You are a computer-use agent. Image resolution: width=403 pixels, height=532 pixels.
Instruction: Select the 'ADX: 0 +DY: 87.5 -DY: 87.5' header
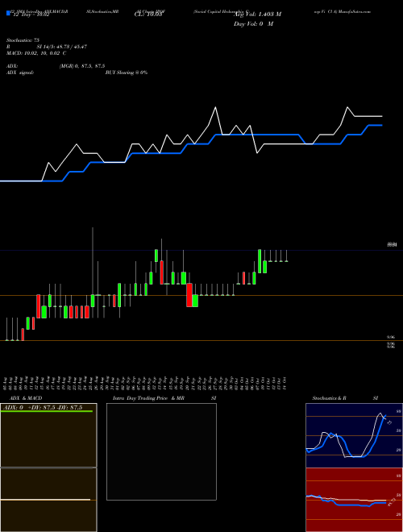tap(43, 408)
